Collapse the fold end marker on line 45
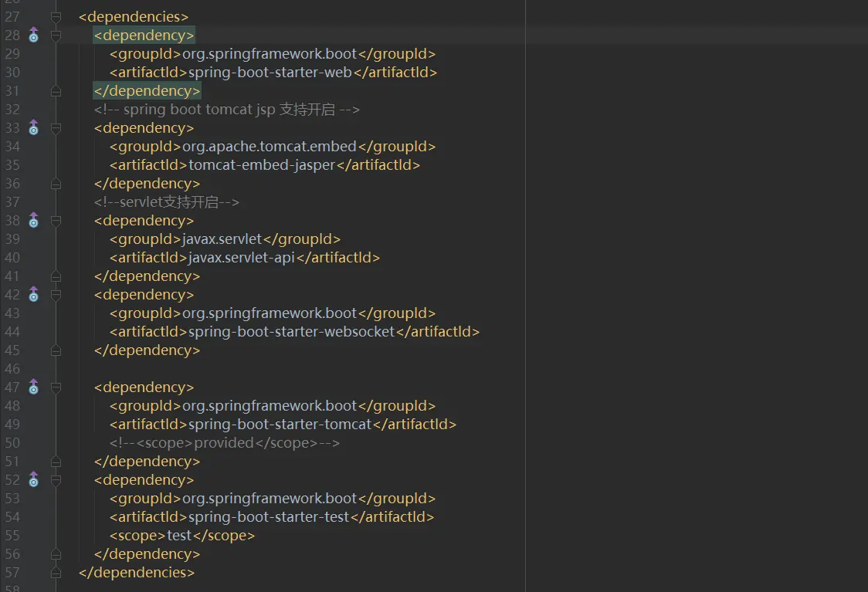Viewport: 868px width, 592px height. click(x=56, y=350)
